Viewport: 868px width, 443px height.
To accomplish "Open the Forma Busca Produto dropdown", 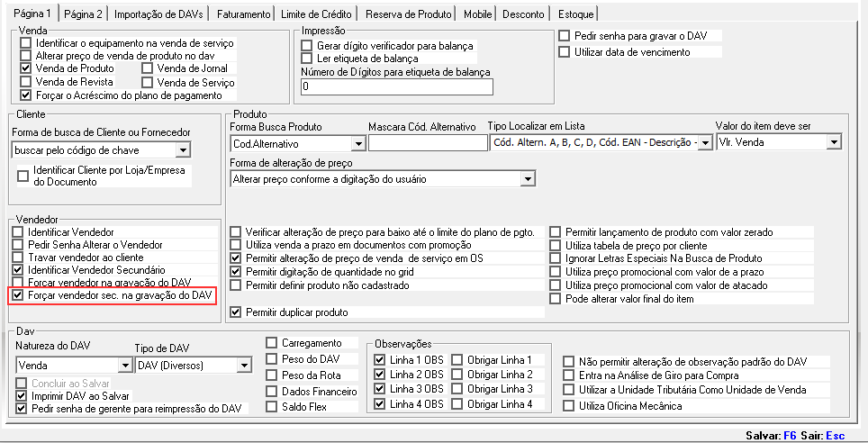I will pos(358,144).
